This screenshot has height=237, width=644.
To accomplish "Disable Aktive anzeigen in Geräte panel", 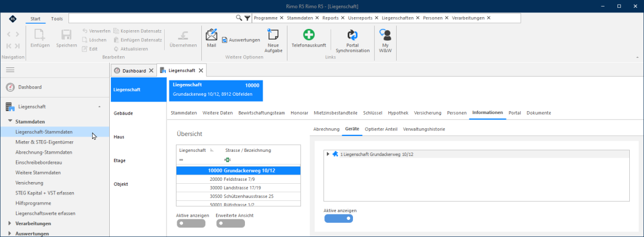I will pyautogui.click(x=338, y=219).
